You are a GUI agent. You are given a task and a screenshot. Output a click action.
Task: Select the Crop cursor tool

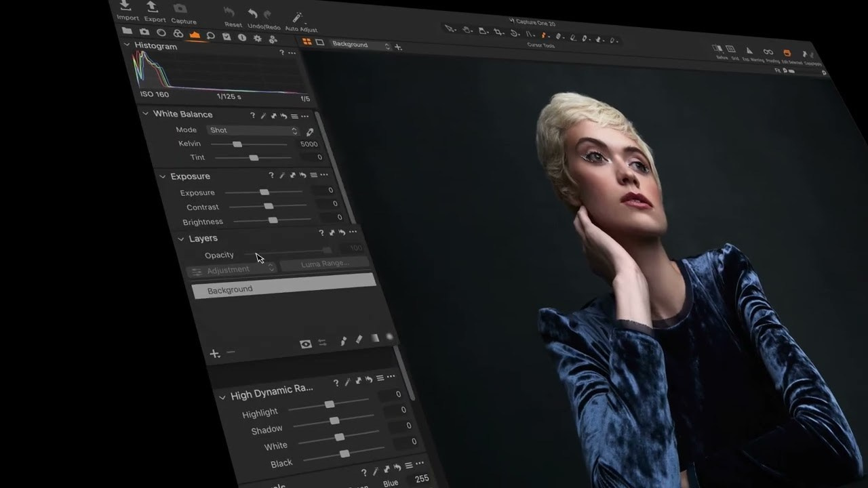[x=499, y=32]
